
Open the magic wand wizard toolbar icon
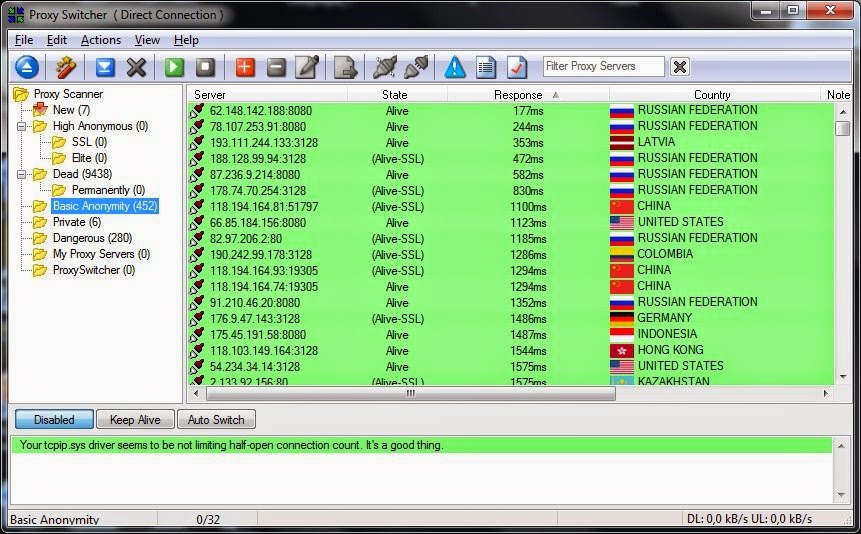pos(66,67)
